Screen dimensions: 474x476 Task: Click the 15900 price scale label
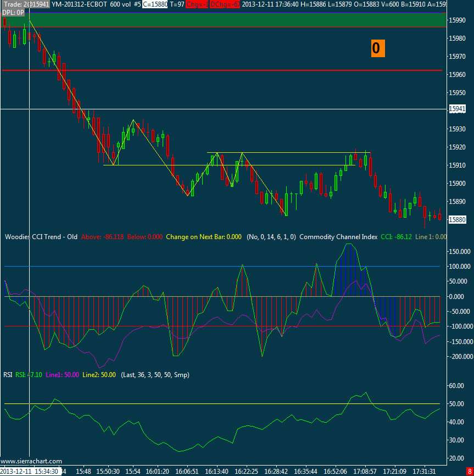point(457,184)
